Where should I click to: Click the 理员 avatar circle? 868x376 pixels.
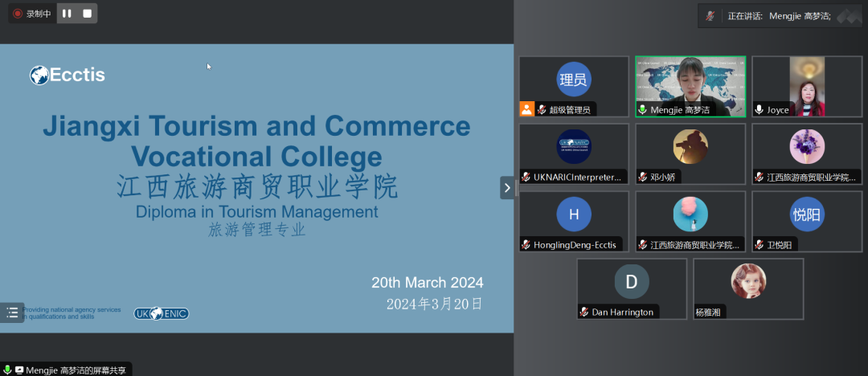pyautogui.click(x=574, y=80)
